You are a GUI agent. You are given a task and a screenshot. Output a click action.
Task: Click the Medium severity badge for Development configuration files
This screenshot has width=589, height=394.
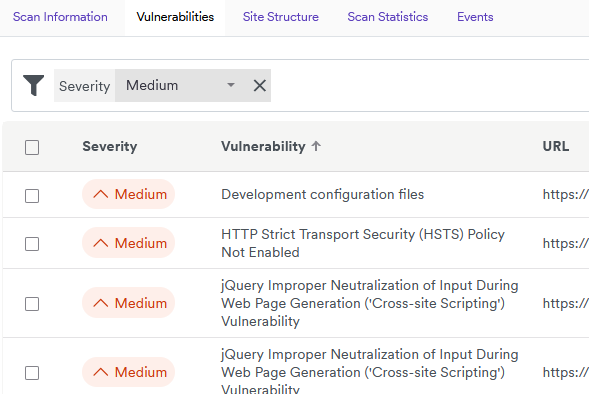pos(128,194)
